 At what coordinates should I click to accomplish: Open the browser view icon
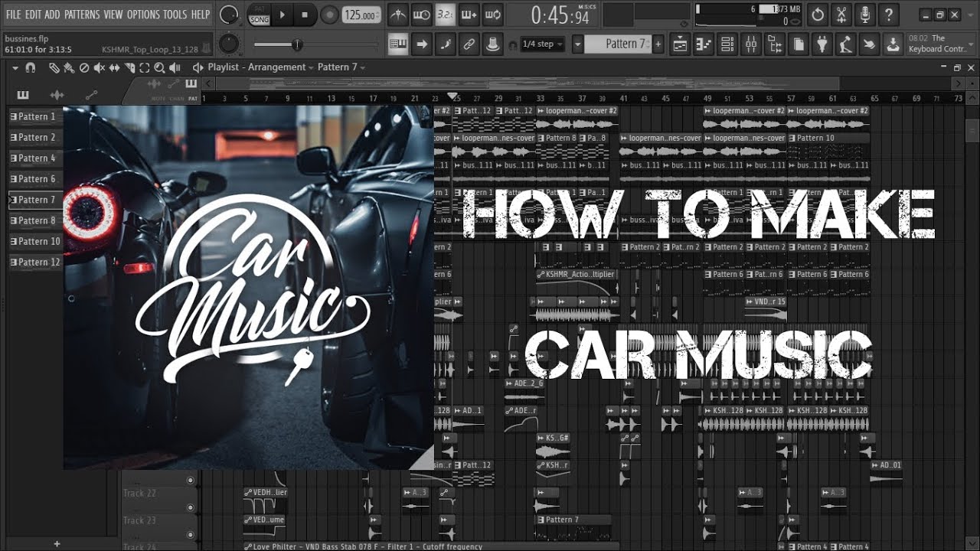pos(775,44)
